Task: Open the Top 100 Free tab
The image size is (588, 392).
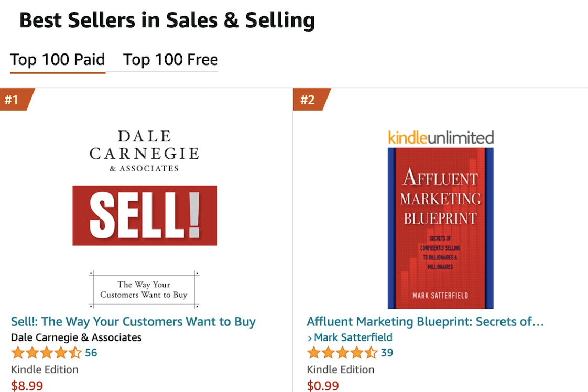Action: 170,60
